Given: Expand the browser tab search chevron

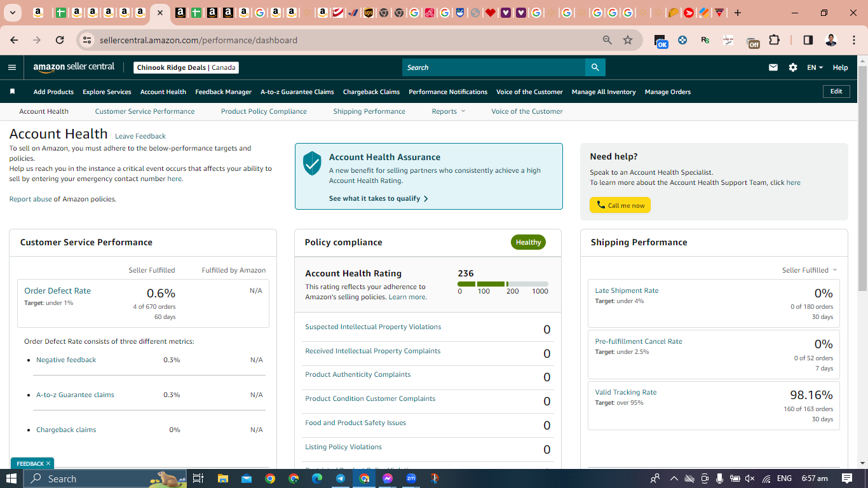Looking at the screenshot, I should tap(13, 13).
